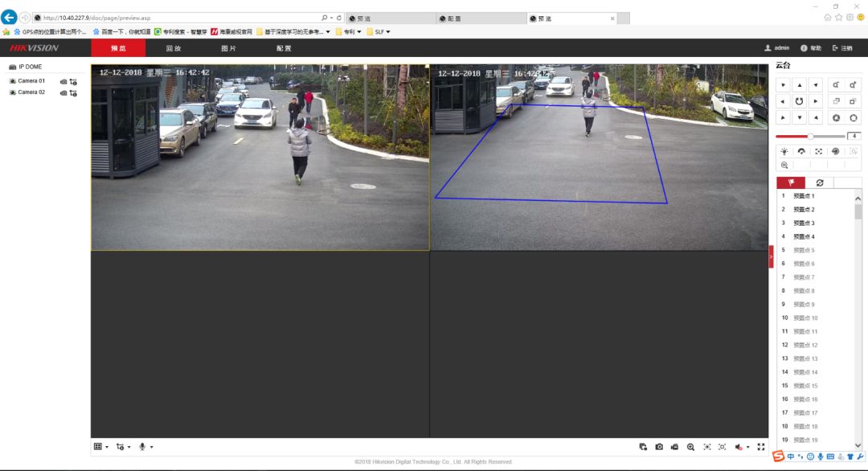Start recording for all channels
This screenshot has width=868, height=471.
point(674,447)
